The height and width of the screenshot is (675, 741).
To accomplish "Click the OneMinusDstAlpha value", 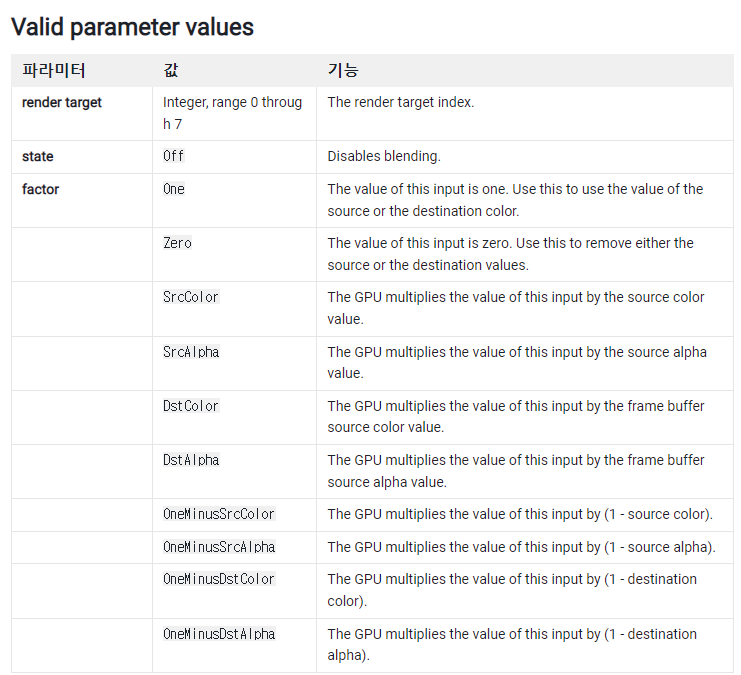I will tap(219, 634).
